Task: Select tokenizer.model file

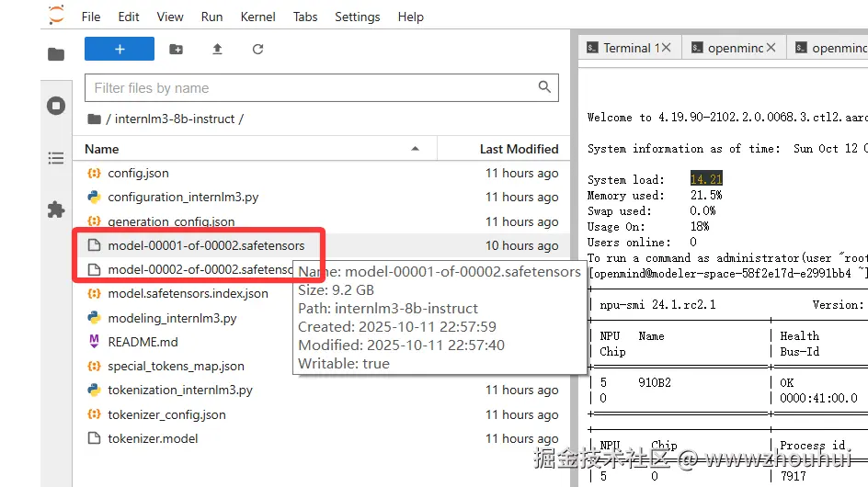Action: 321,439
